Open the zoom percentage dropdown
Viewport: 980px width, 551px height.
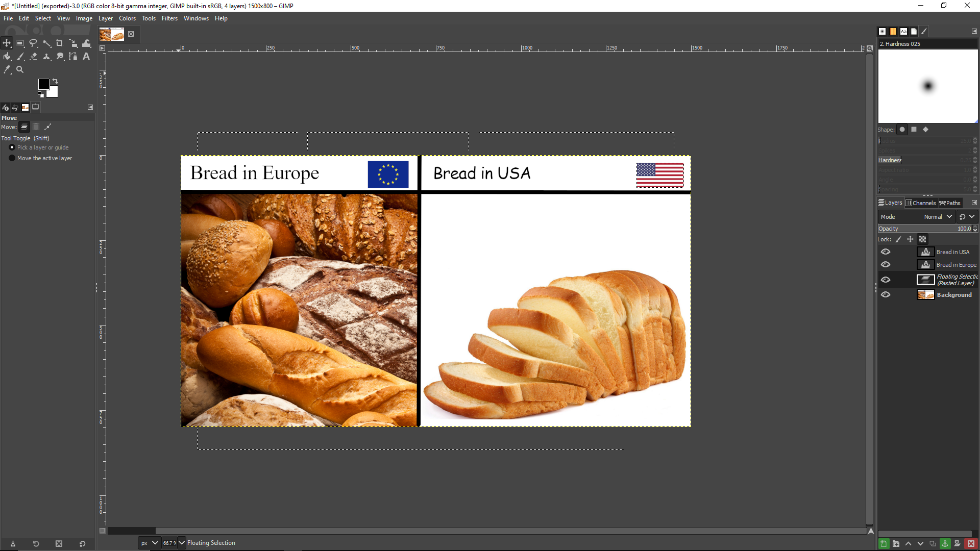tap(182, 543)
